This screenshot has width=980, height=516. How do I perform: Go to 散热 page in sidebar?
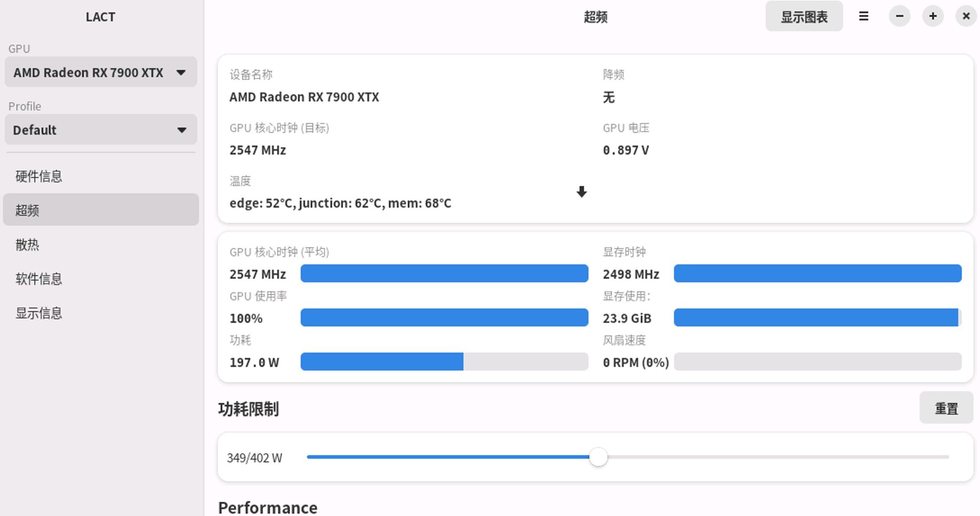[x=101, y=244]
